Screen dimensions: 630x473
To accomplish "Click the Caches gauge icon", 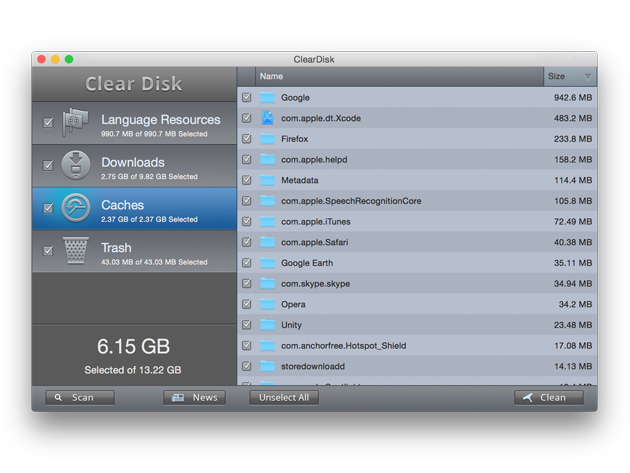I will (76, 208).
